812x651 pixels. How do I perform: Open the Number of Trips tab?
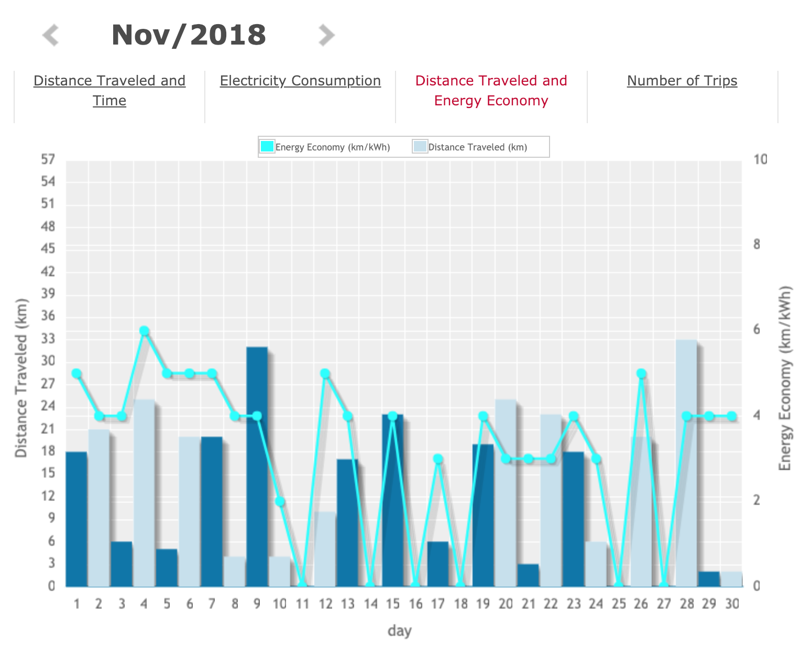[682, 81]
